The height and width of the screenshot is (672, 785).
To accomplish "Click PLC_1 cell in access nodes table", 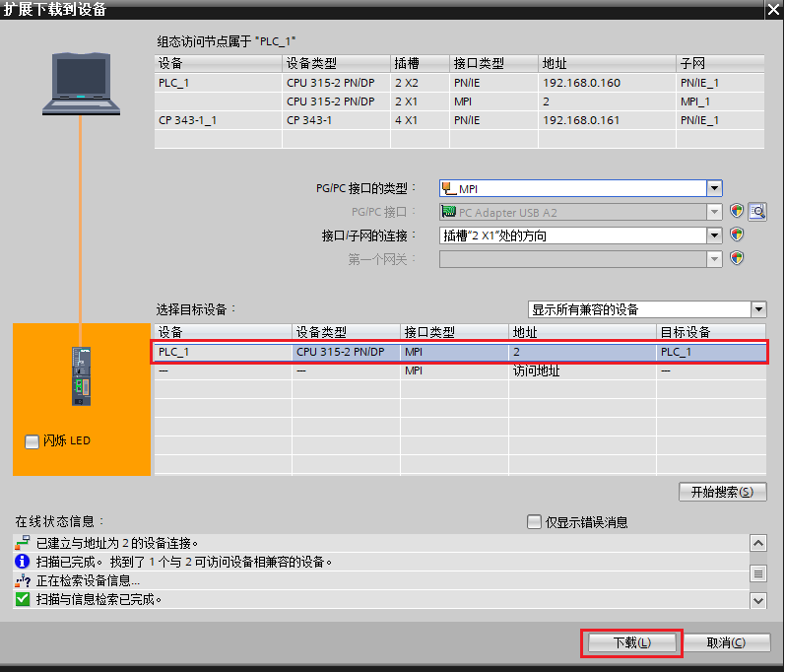I will 219,83.
